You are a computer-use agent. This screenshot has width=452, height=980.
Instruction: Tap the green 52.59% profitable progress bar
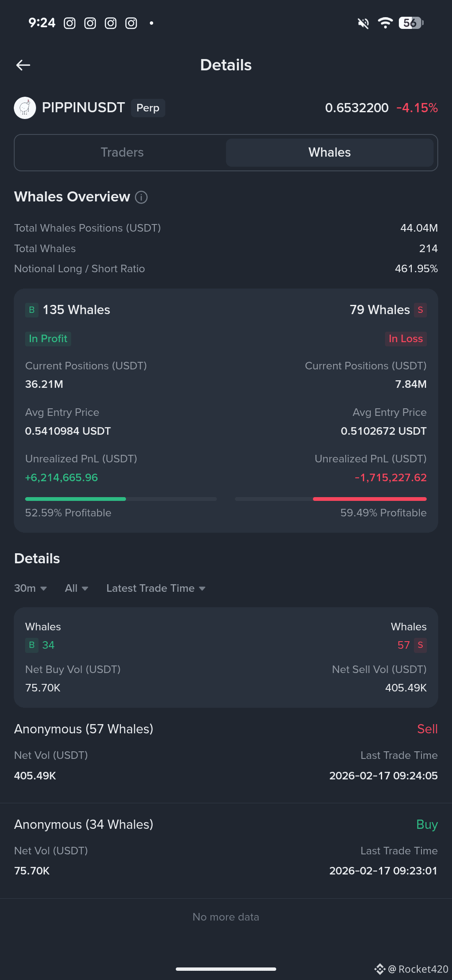(121, 499)
